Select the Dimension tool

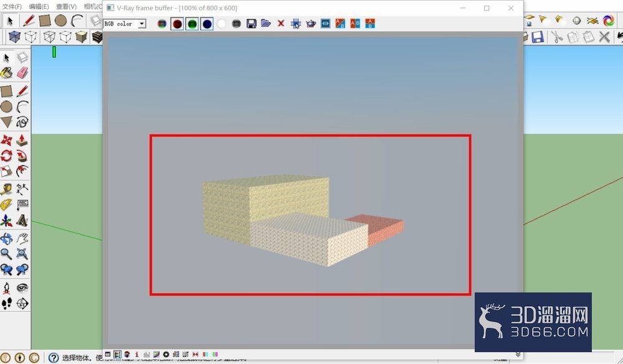click(22, 189)
